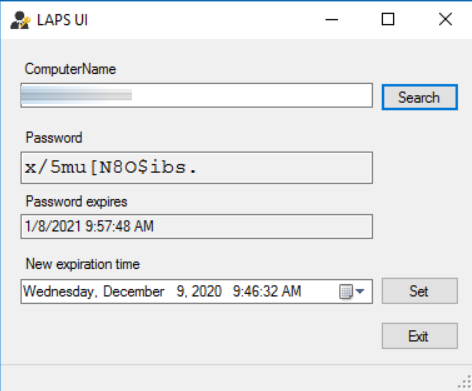Click the LAPS UI title bar text
The width and height of the screenshot is (472, 391).
coord(62,20)
